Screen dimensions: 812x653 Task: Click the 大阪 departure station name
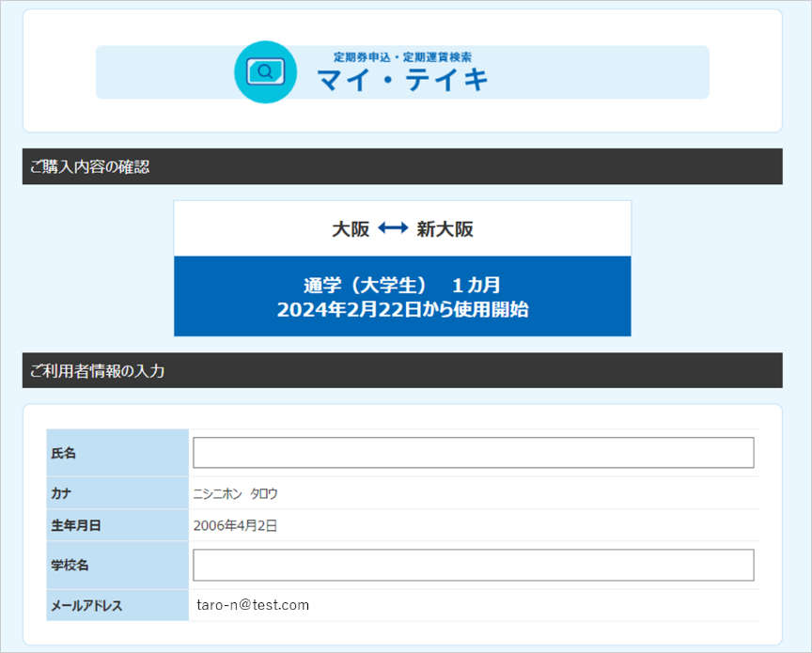click(x=351, y=229)
